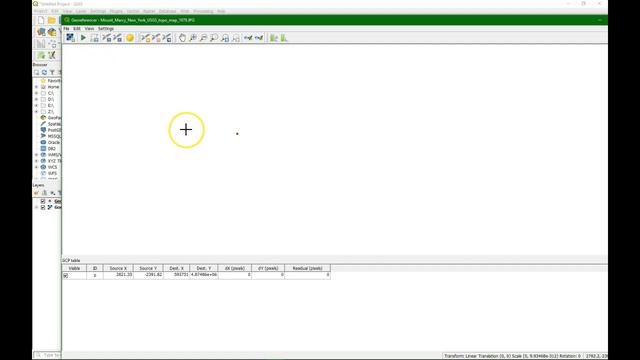Sort by Source Y column header
640x360 pixels.
pyautogui.click(x=148, y=268)
